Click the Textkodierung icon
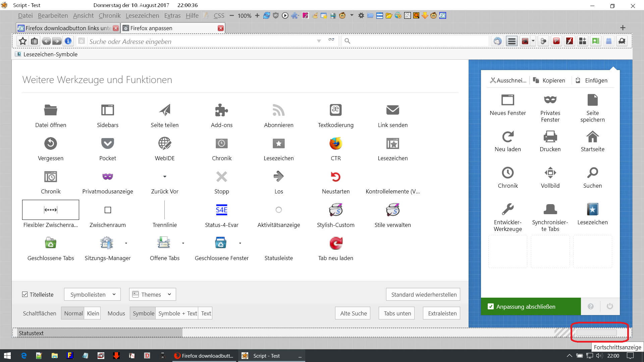This screenshot has width=644, height=362. (335, 110)
